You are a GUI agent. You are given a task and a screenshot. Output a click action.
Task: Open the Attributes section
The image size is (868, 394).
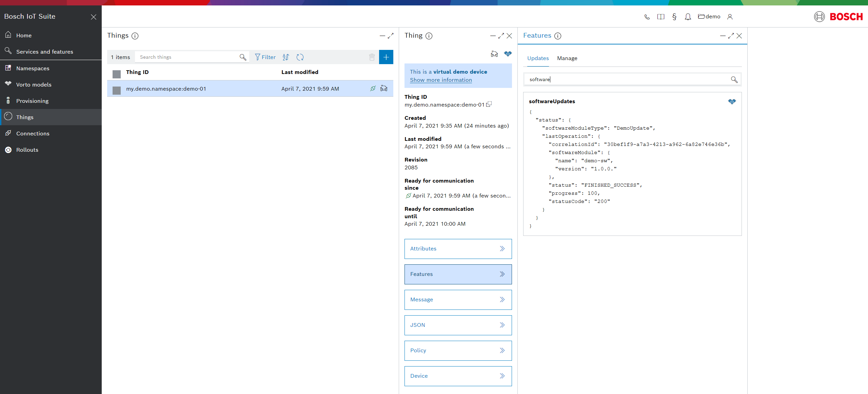click(x=458, y=249)
